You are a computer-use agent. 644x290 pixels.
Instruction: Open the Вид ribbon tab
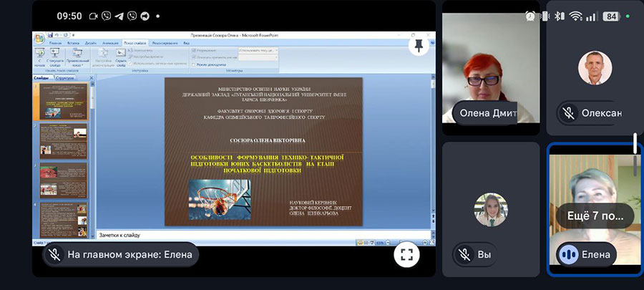(x=186, y=43)
